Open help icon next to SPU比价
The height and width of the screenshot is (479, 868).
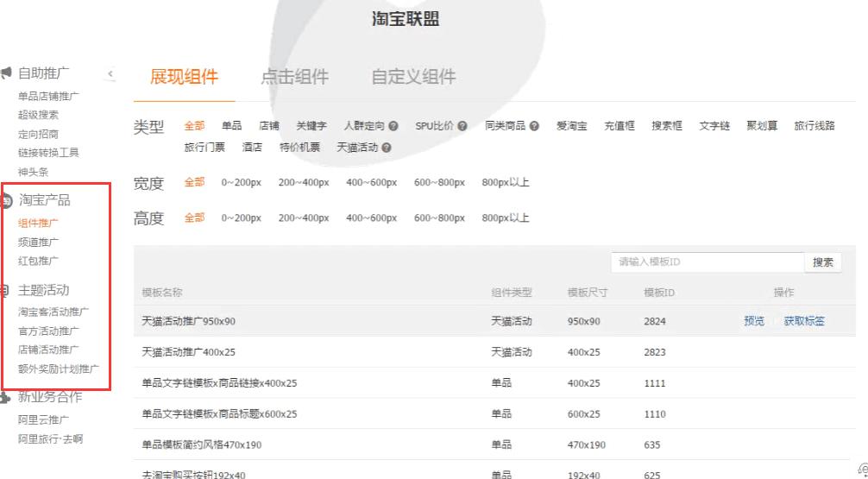(x=462, y=126)
